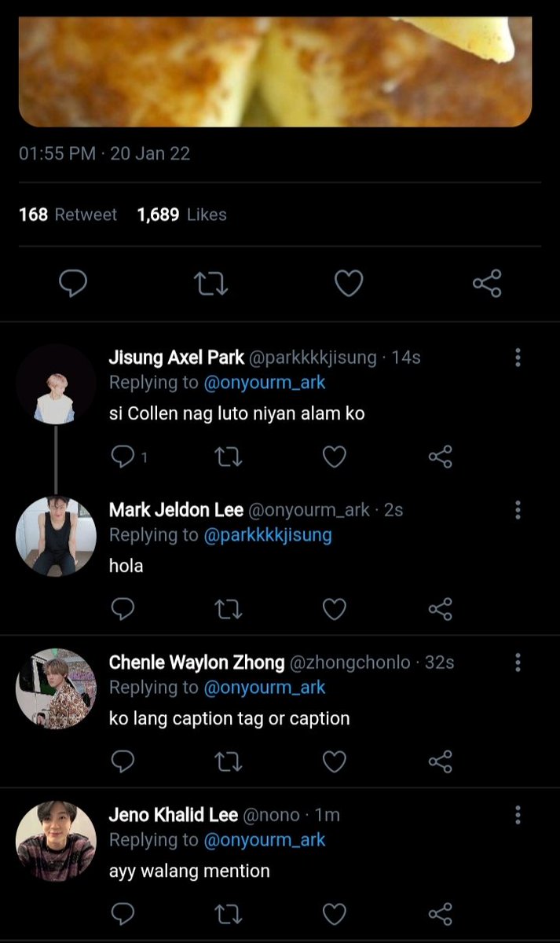The width and height of the screenshot is (560, 943).
Task: Share Mark Jeldon Lee's 'hola' reply
Action: point(441,609)
